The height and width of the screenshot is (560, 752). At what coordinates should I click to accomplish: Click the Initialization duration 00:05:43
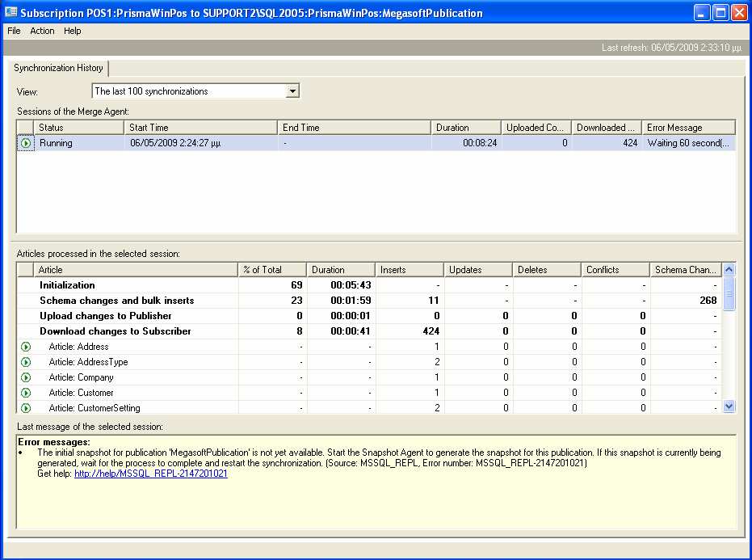(x=351, y=285)
